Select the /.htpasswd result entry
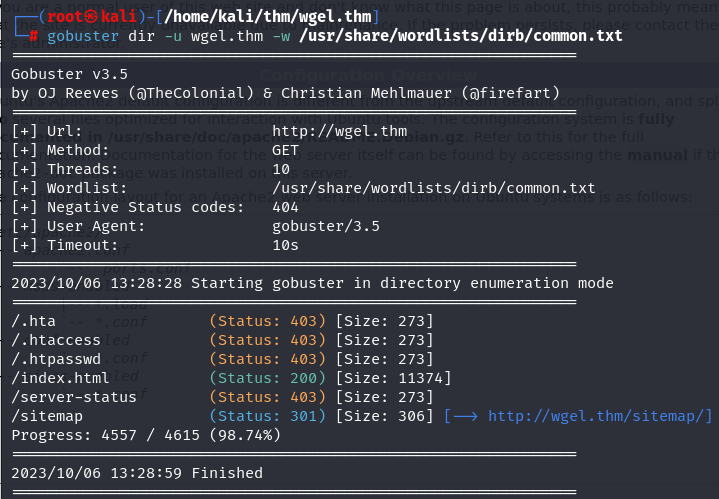719x499 pixels. (x=55, y=359)
